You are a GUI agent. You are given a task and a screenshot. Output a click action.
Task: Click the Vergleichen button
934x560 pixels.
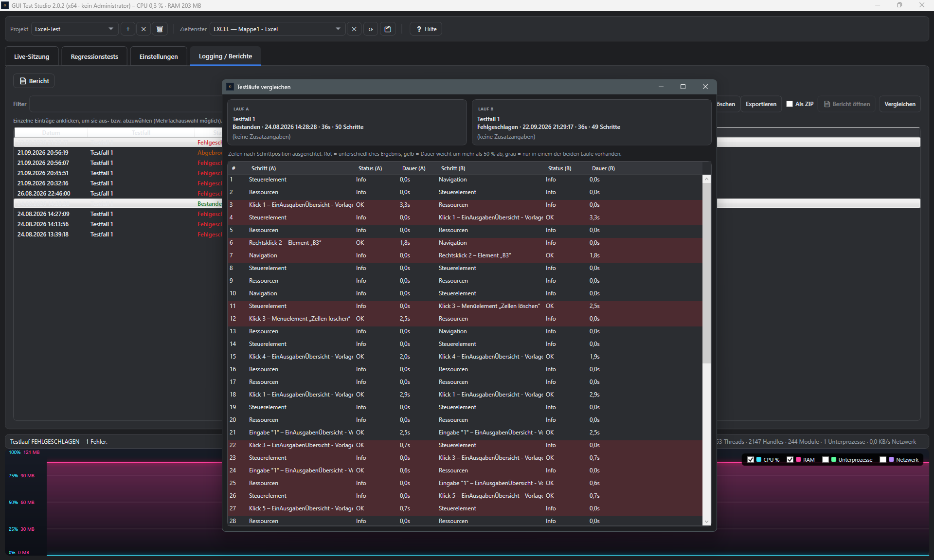[899, 104]
